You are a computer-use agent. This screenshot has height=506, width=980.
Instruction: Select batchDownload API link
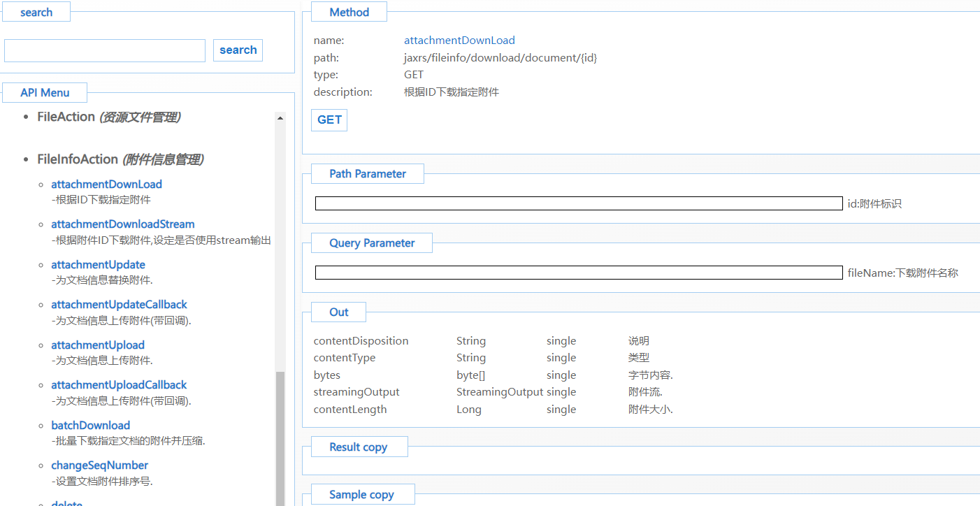click(x=90, y=426)
